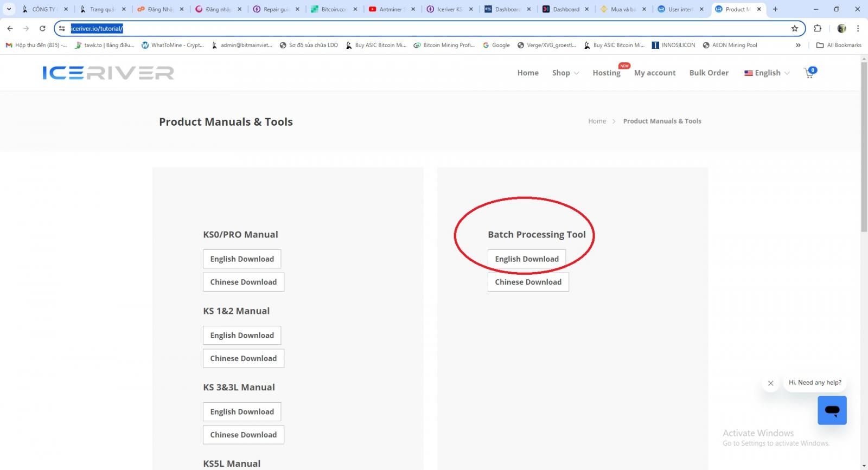The image size is (868, 470).
Task: Reload the current page
Action: point(42,28)
